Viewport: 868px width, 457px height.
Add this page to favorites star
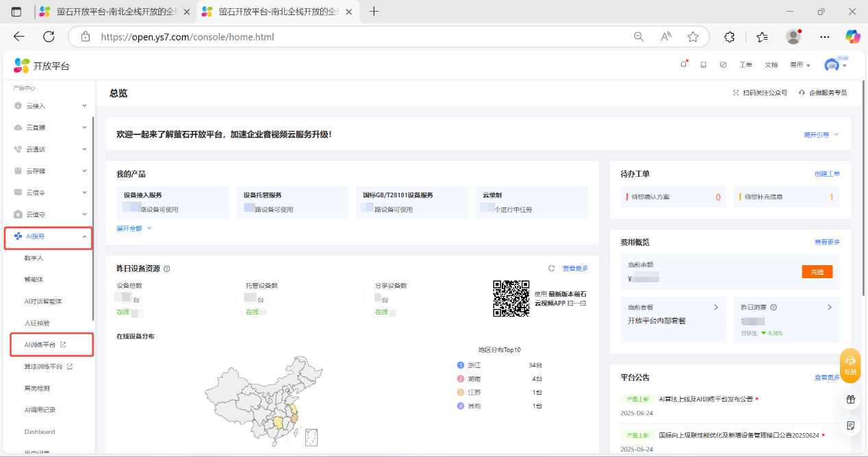pos(693,37)
